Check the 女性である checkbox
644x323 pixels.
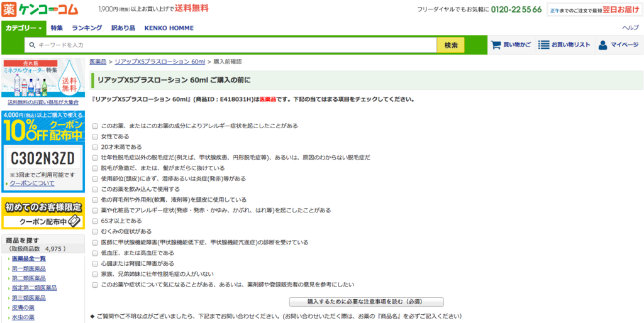tap(95, 136)
